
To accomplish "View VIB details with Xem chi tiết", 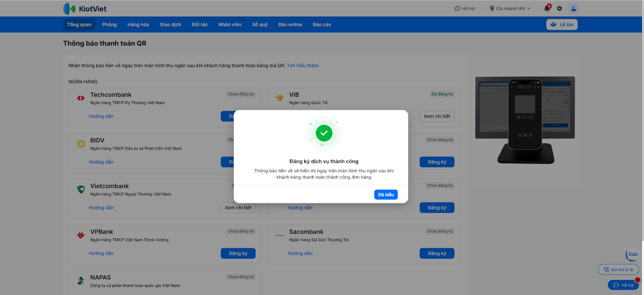I will (437, 116).
